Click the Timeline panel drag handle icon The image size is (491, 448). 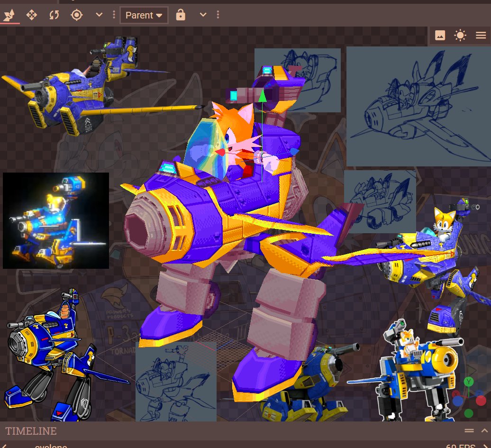[469, 431]
